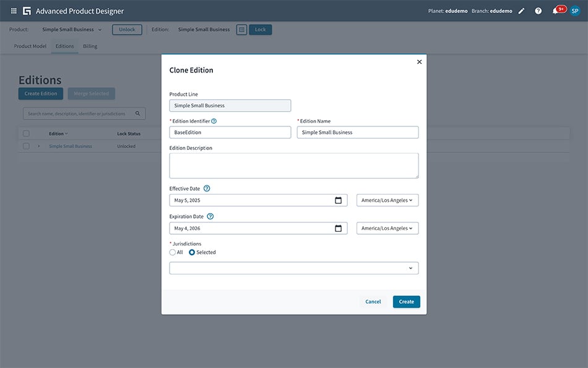Open the Simple Small Business product dropdown
This screenshot has height=368, width=588.
pos(72,30)
